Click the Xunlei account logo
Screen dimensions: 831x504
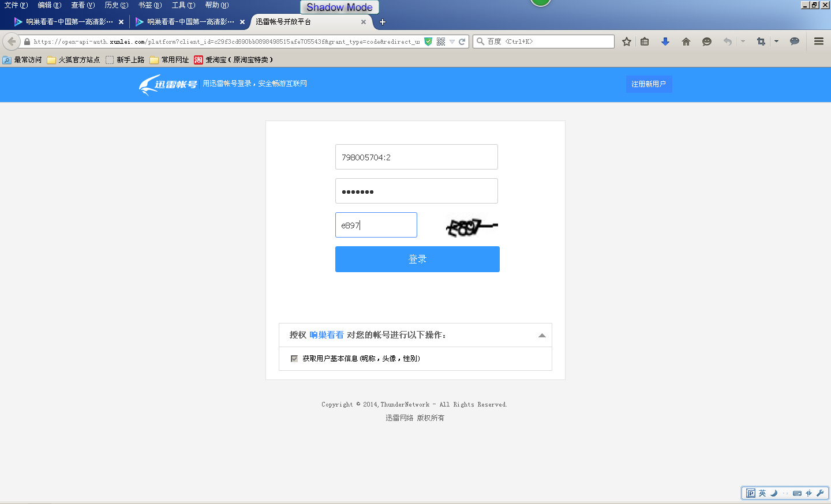(168, 84)
